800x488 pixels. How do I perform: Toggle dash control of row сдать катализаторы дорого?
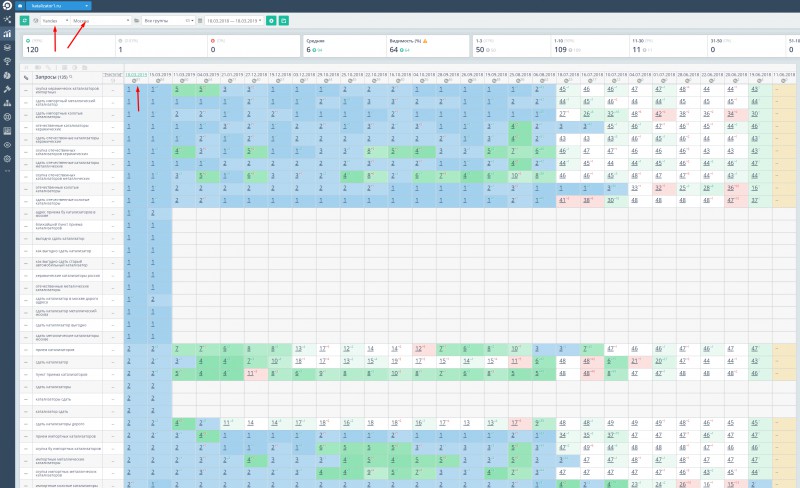26,424
